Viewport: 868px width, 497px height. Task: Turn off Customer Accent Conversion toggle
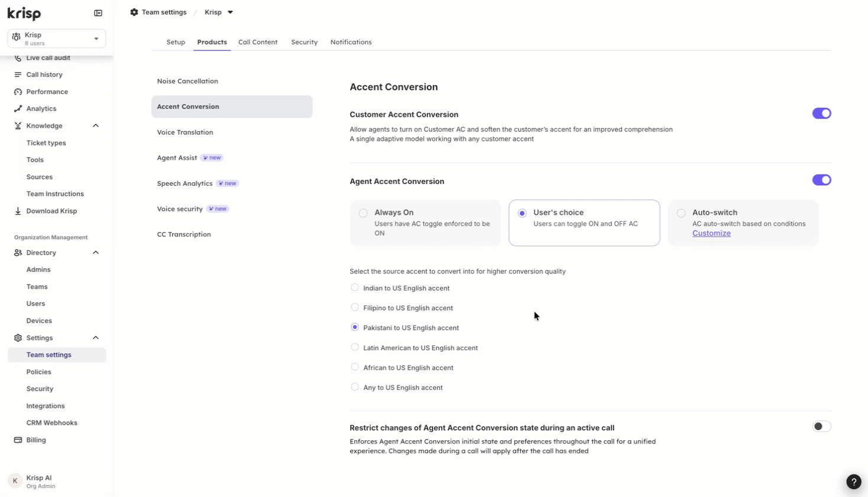821,113
